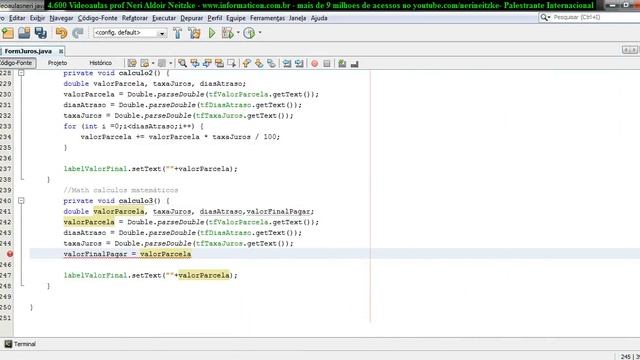Jump to Last Edit in editor toolbar

132,63
